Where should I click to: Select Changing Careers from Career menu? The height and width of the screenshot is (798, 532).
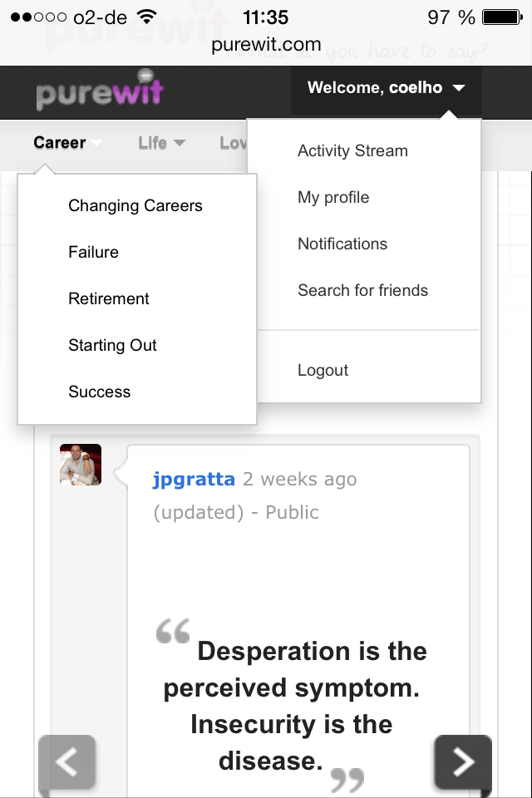pyautogui.click(x=135, y=206)
